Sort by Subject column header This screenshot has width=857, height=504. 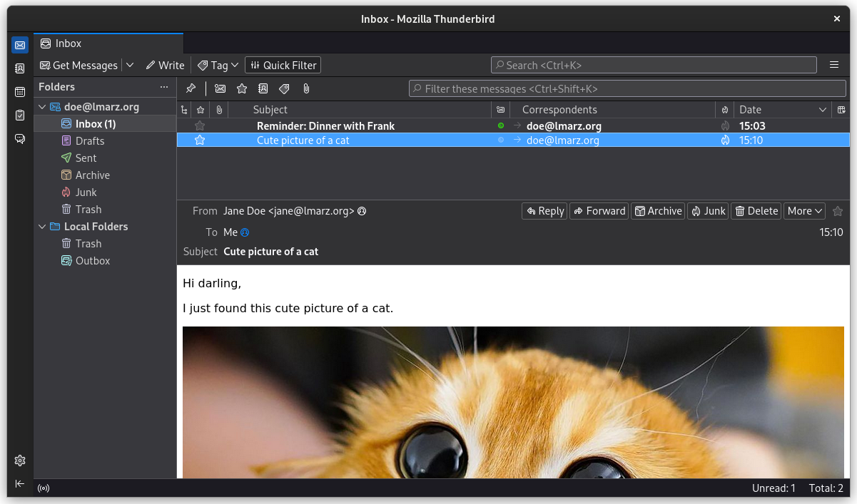(360, 110)
